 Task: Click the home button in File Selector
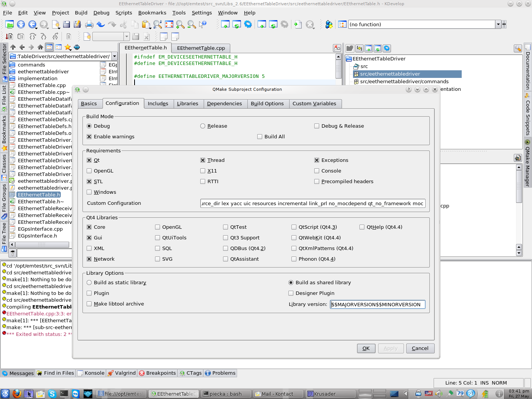coord(40,47)
